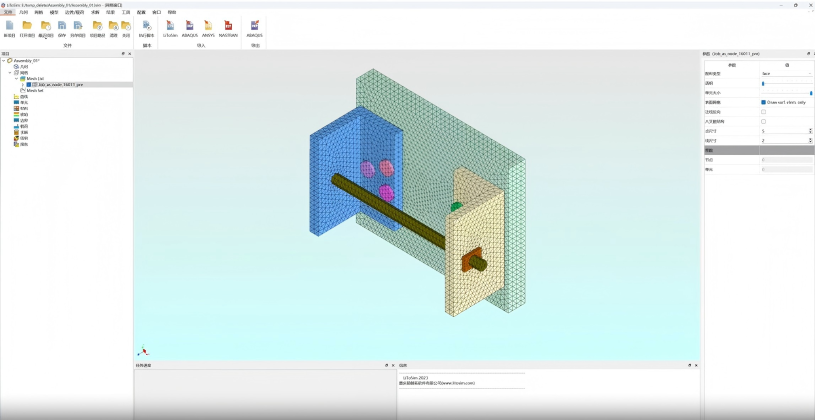The image size is (815, 420).
Task: Enable the unchecked box below Draw surf option
Action: pos(764,112)
